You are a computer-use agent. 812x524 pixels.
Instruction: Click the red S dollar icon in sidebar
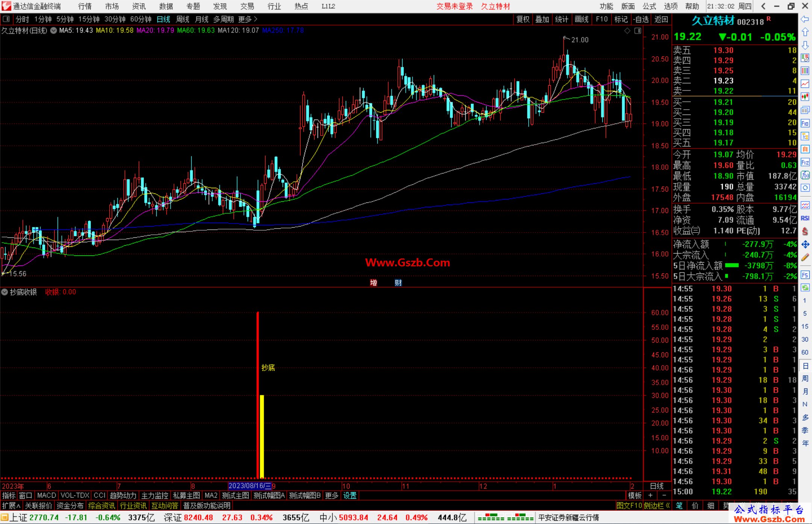tap(805, 231)
